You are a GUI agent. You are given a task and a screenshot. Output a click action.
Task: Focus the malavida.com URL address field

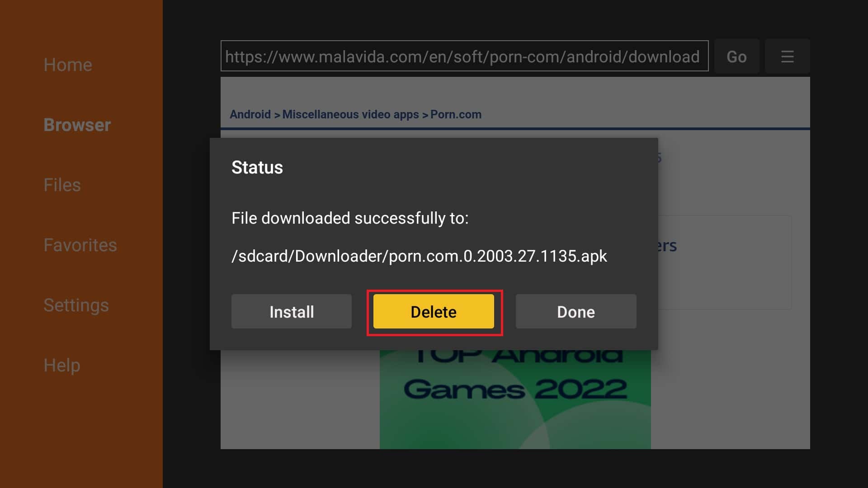coord(464,56)
